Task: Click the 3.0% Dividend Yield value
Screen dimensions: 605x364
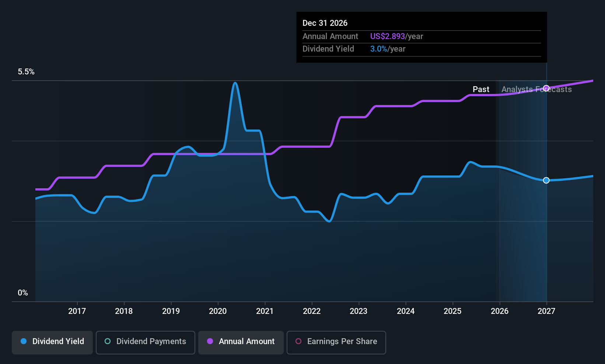Action: (378, 49)
